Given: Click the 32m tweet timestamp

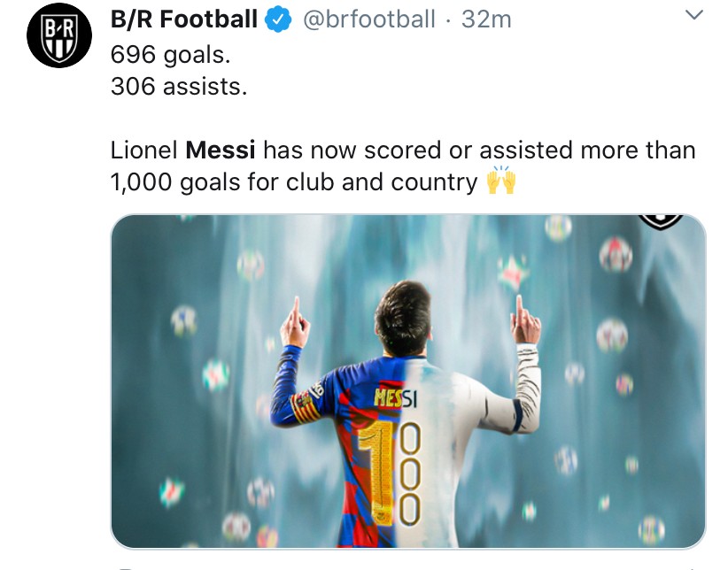Looking at the screenshot, I should tap(486, 19).
